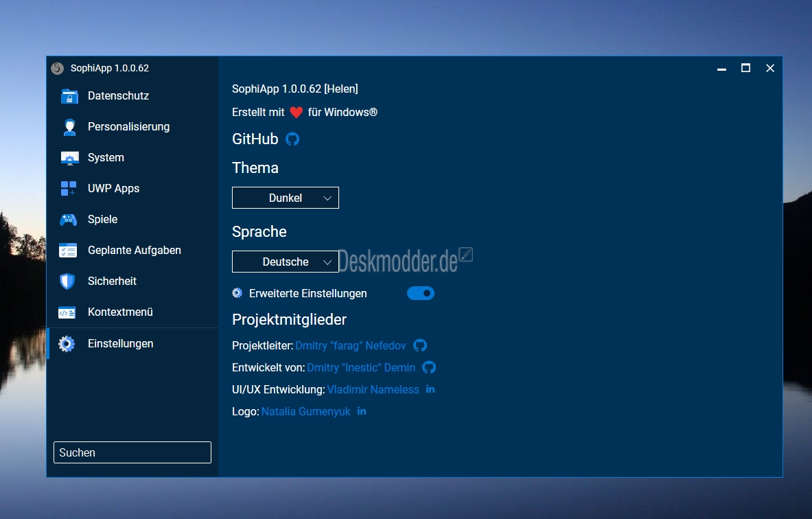This screenshot has width=812, height=519.
Task: Open the GitHub octocat icon beside GitHub heading
Action: point(292,139)
